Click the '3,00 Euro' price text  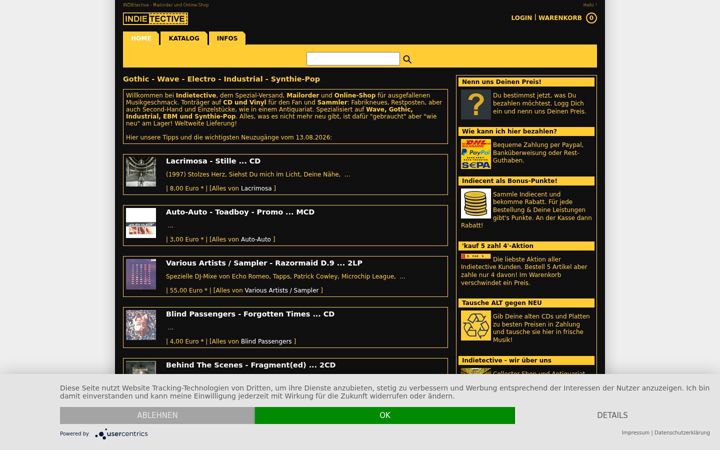(x=184, y=239)
